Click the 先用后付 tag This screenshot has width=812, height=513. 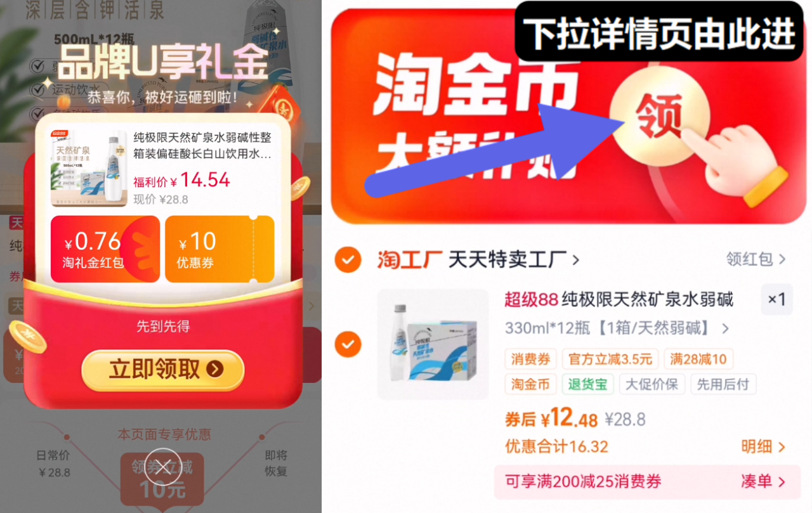[723, 384]
